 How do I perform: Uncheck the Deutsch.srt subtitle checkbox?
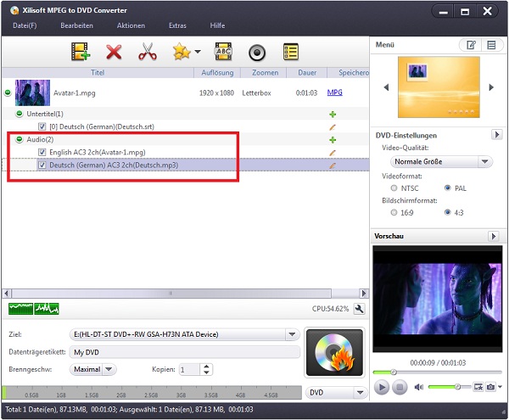click(x=42, y=126)
